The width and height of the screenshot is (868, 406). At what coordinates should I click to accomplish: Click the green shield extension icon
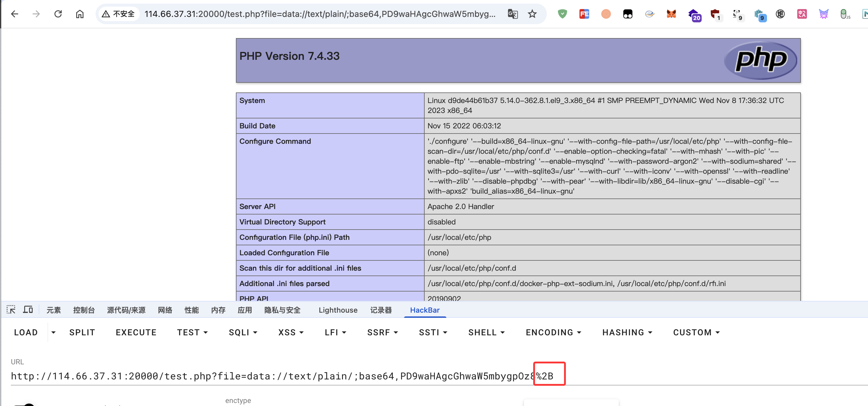pos(562,14)
